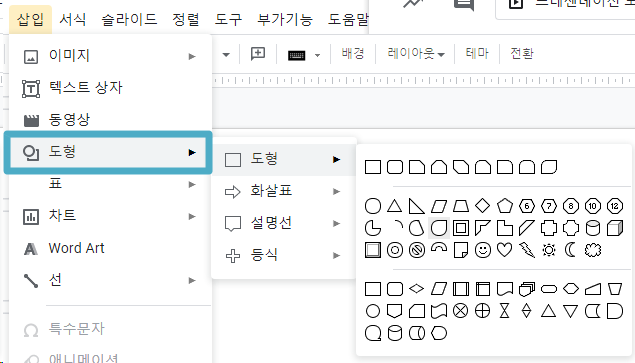Select the flowchart magnetic disk shape
The height and width of the screenshot is (363, 635).
pos(394,333)
